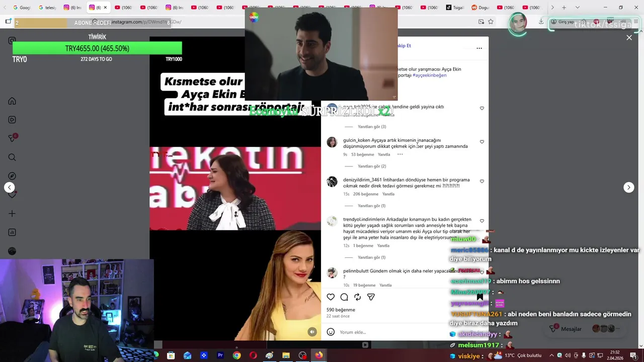Bookmark this page with star icon
This screenshot has height=362, width=644.
point(491,22)
